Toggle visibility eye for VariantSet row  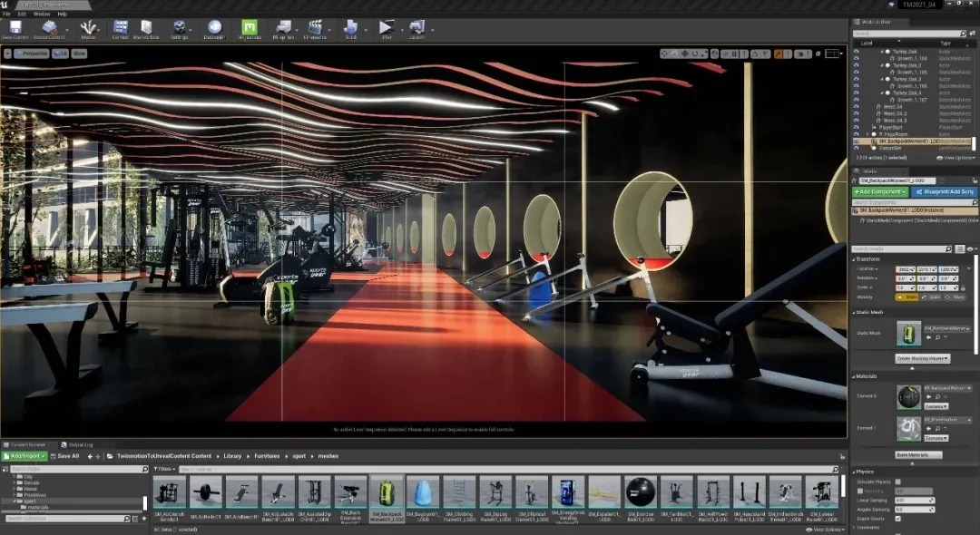[x=857, y=148]
